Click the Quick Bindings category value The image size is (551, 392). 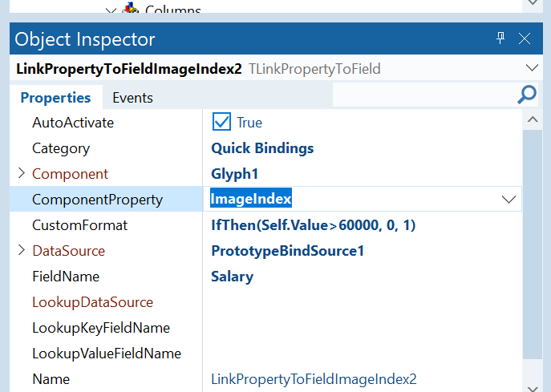[262, 148]
